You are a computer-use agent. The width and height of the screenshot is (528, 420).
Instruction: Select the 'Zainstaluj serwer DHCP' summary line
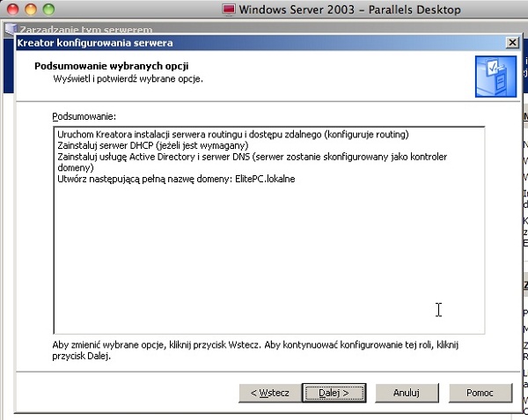tap(153, 145)
